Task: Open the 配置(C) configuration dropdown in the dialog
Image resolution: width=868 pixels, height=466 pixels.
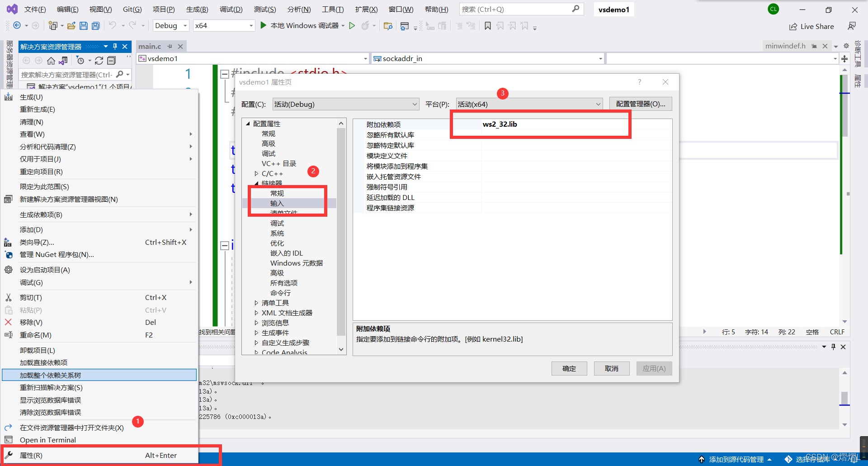Action: [346, 104]
